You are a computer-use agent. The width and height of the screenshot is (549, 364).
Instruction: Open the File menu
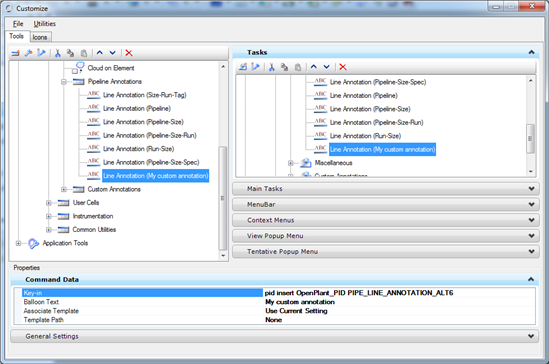[x=18, y=24]
